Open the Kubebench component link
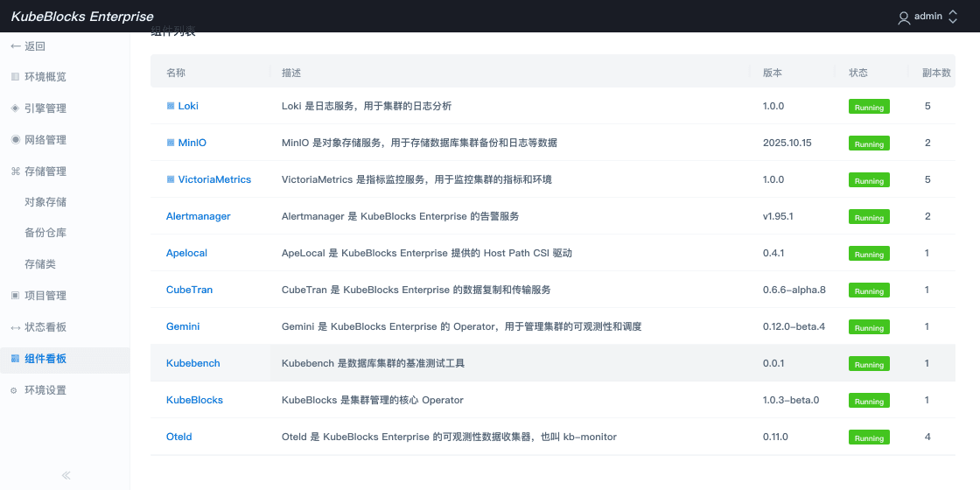This screenshot has width=980, height=490. point(193,363)
